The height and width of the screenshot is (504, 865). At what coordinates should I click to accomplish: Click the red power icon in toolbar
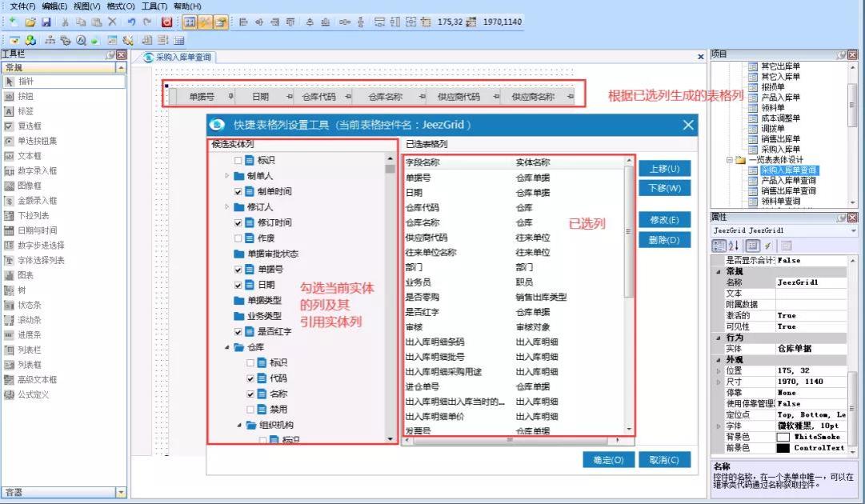click(166, 22)
